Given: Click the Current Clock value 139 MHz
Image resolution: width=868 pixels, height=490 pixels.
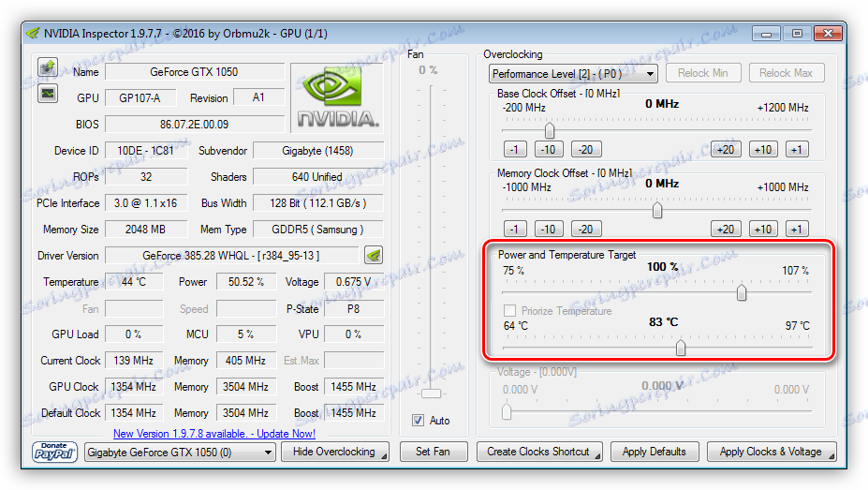Looking at the screenshot, I should click(x=134, y=361).
